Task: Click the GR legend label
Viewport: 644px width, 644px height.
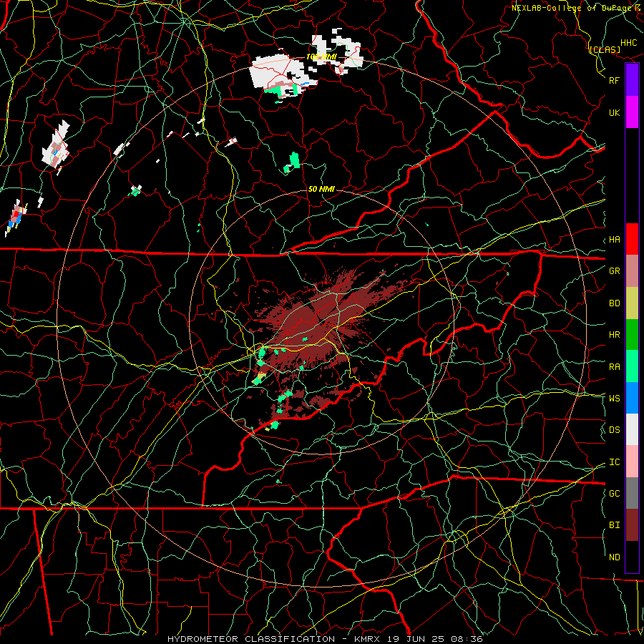Action: click(615, 271)
